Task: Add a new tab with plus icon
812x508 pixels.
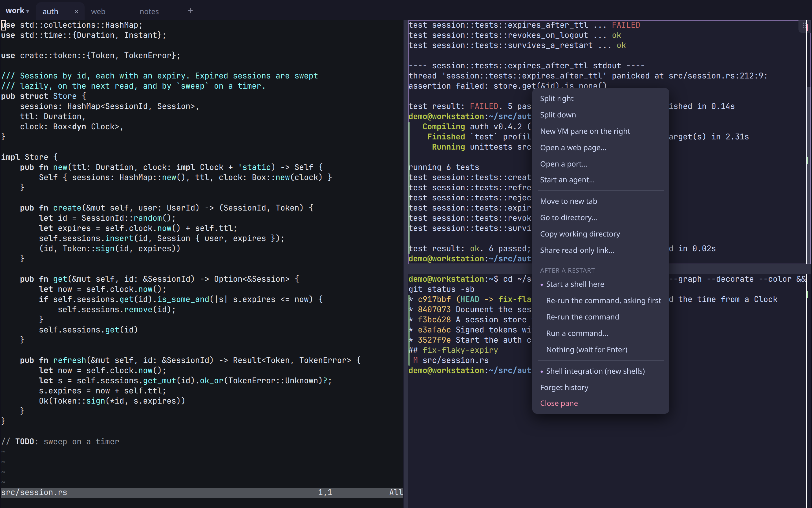Action: [x=190, y=11]
